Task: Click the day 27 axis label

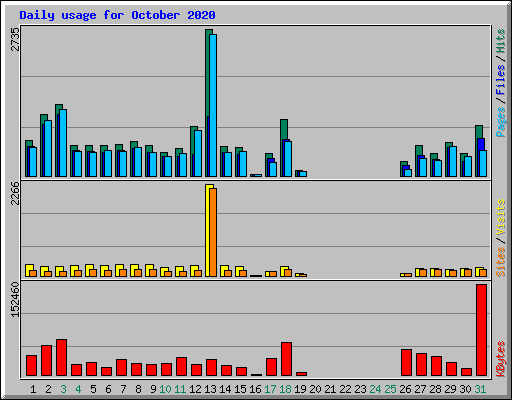Action: click(x=420, y=389)
